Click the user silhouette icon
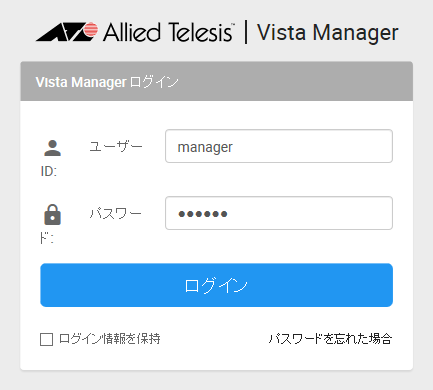The image size is (433, 390). click(52, 148)
